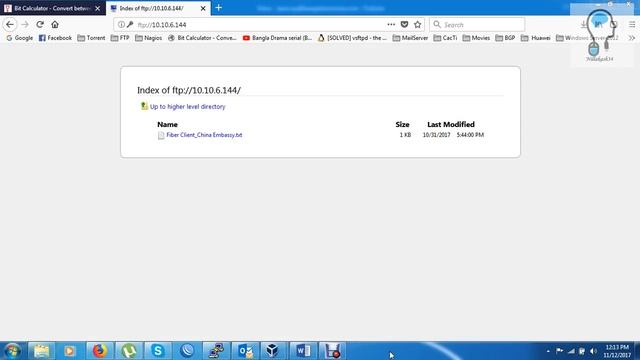
Task: Go back to the previous page
Action: (10, 24)
